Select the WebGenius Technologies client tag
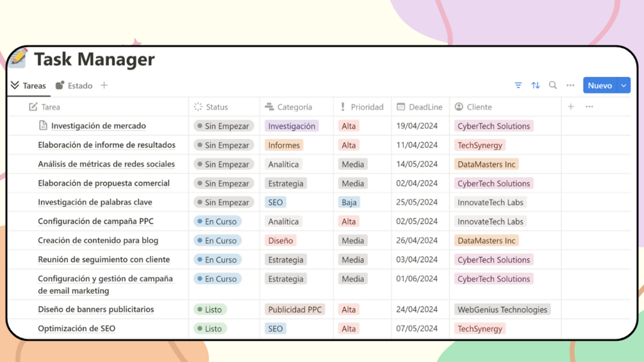Image resolution: width=644 pixels, height=362 pixels. coord(502,309)
